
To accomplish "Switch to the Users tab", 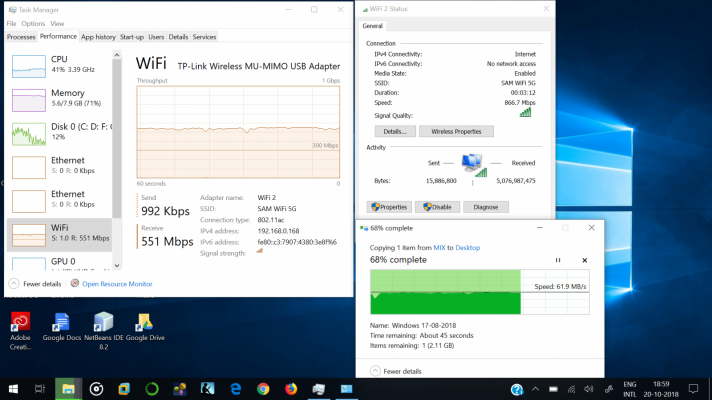I will (x=156, y=37).
